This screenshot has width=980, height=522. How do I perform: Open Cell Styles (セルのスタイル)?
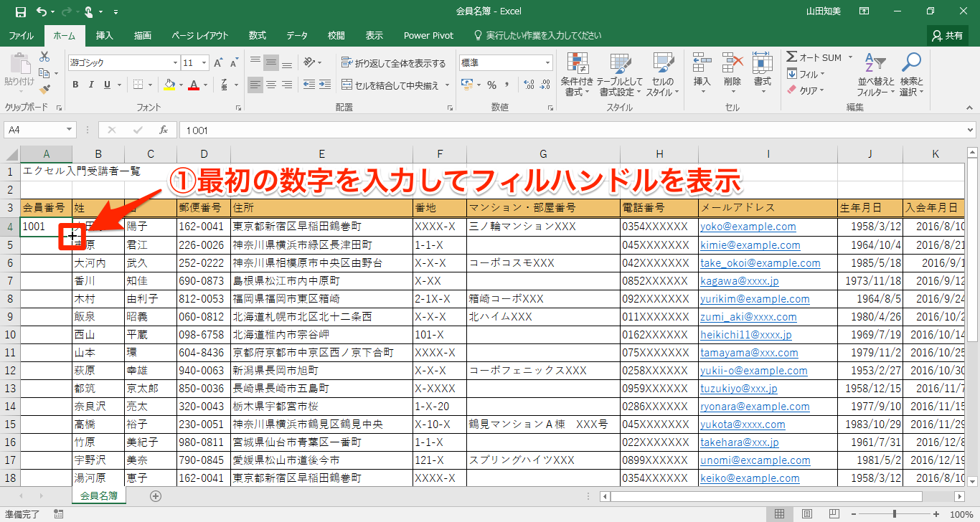(663, 75)
